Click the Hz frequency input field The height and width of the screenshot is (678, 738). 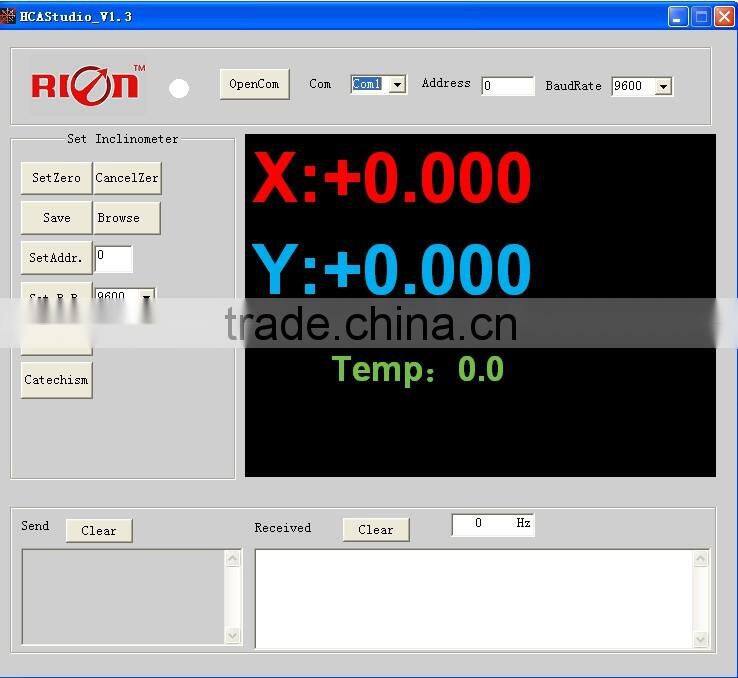click(x=481, y=524)
